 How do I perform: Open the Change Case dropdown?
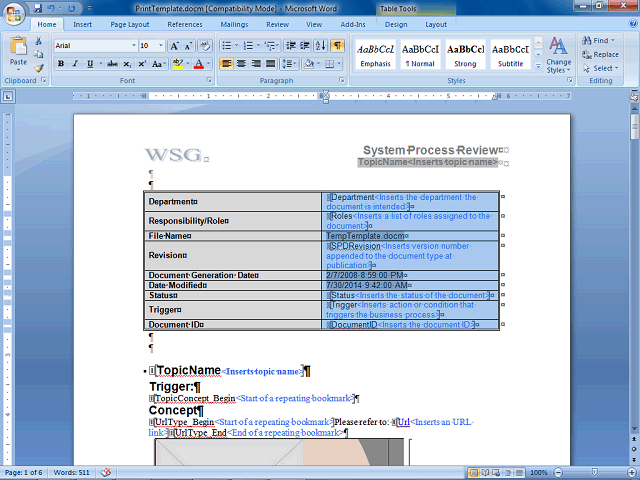159,64
